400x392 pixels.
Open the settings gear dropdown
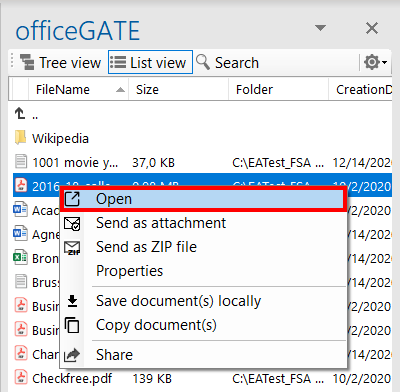pyautogui.click(x=375, y=62)
